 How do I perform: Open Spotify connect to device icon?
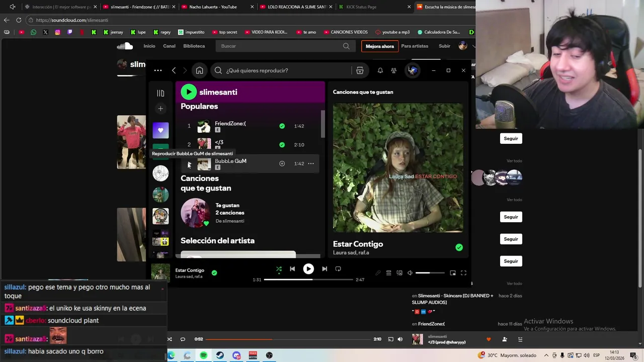[399, 273]
